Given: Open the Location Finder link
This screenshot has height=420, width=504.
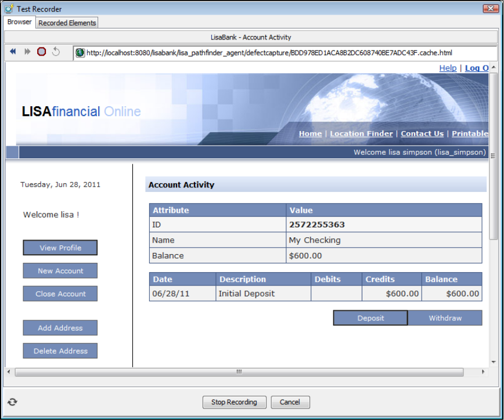Looking at the screenshot, I should 361,133.
